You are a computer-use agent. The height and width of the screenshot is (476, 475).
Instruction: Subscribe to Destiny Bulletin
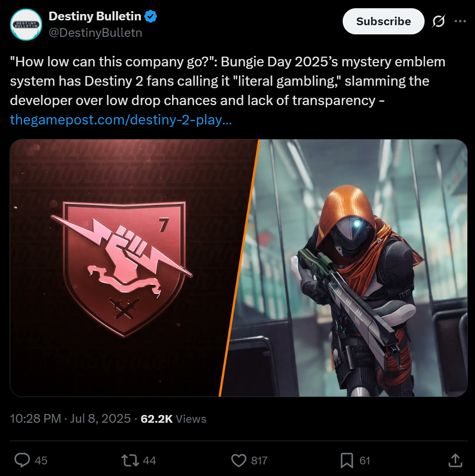[x=383, y=21]
